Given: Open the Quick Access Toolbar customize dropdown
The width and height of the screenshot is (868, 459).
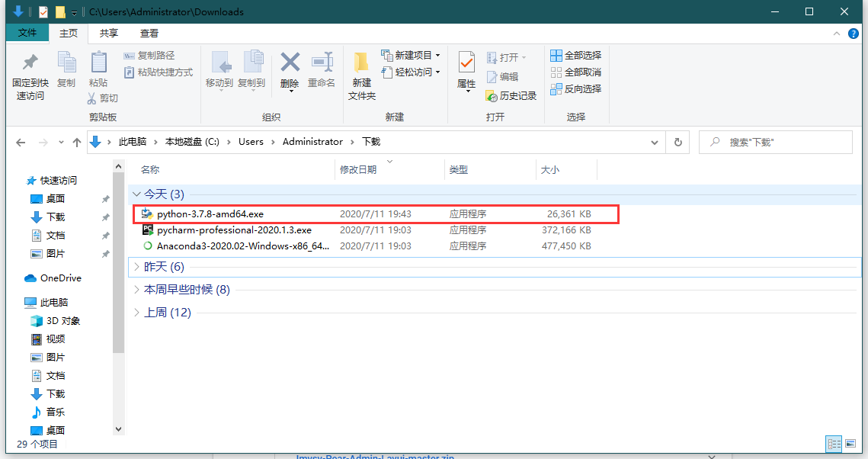Looking at the screenshot, I should (74, 12).
